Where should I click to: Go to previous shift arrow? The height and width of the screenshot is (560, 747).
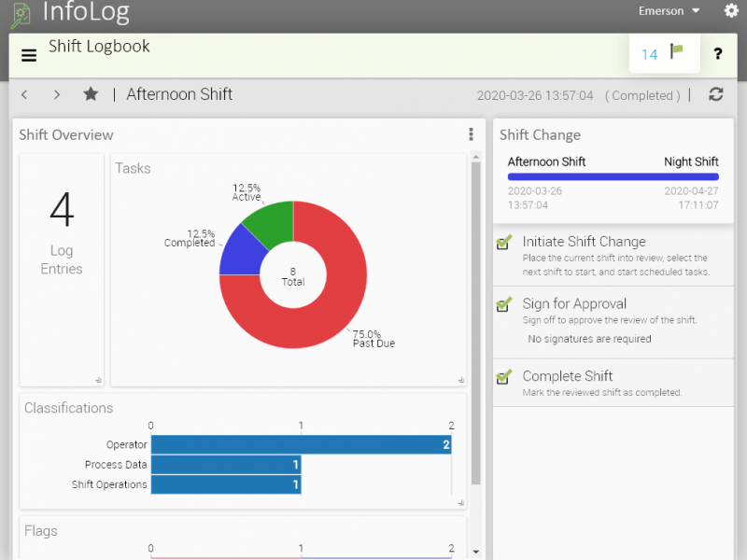point(25,94)
